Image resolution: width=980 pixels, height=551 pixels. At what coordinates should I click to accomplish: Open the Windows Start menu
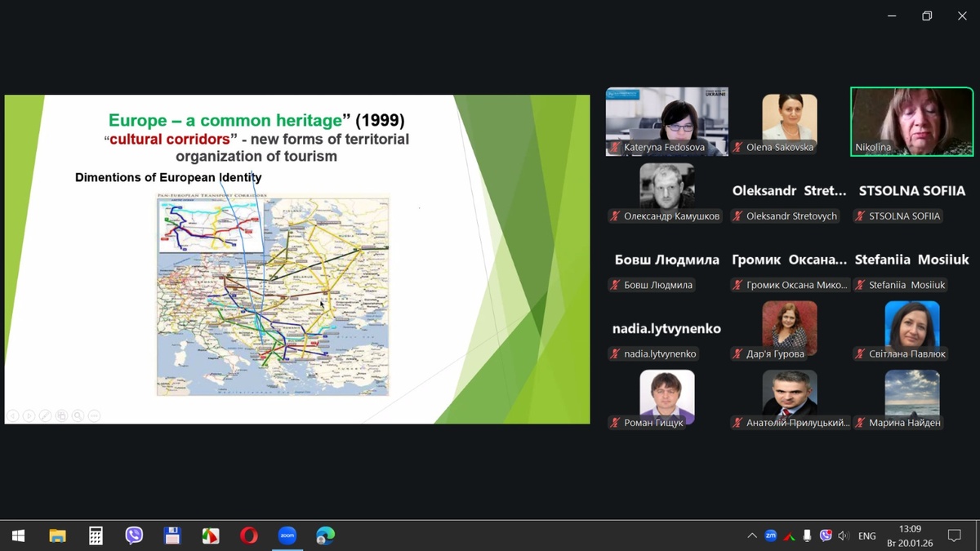pyautogui.click(x=18, y=535)
